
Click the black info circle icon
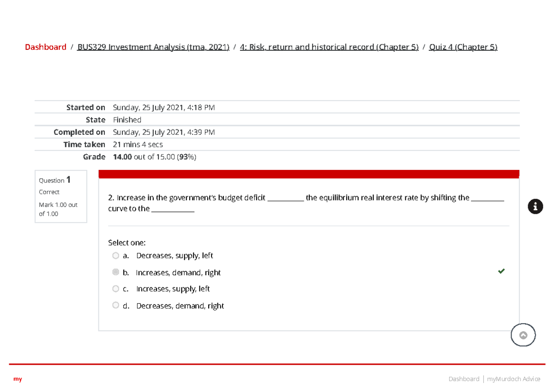(x=535, y=206)
